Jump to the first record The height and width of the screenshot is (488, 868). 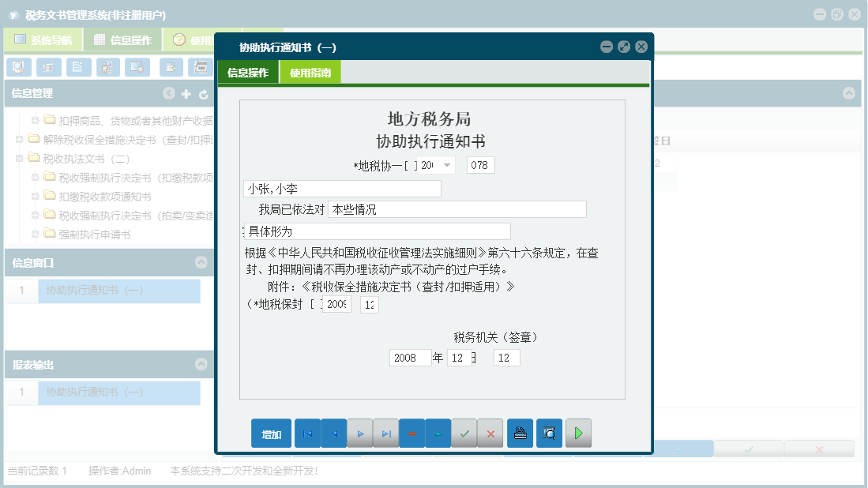(x=306, y=433)
